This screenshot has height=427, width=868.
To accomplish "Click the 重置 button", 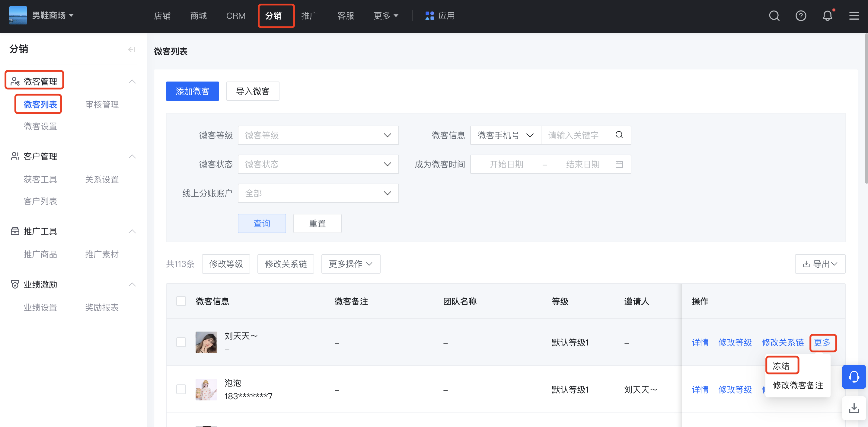I will [317, 223].
